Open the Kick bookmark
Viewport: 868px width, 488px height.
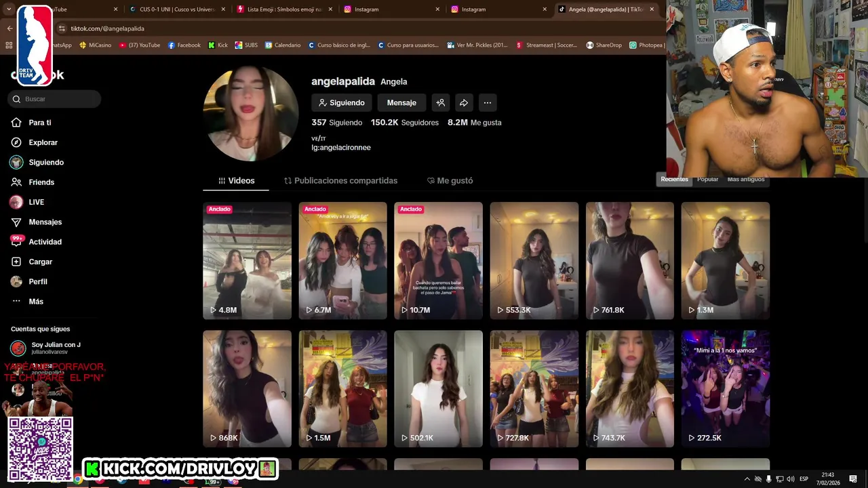pyautogui.click(x=218, y=45)
